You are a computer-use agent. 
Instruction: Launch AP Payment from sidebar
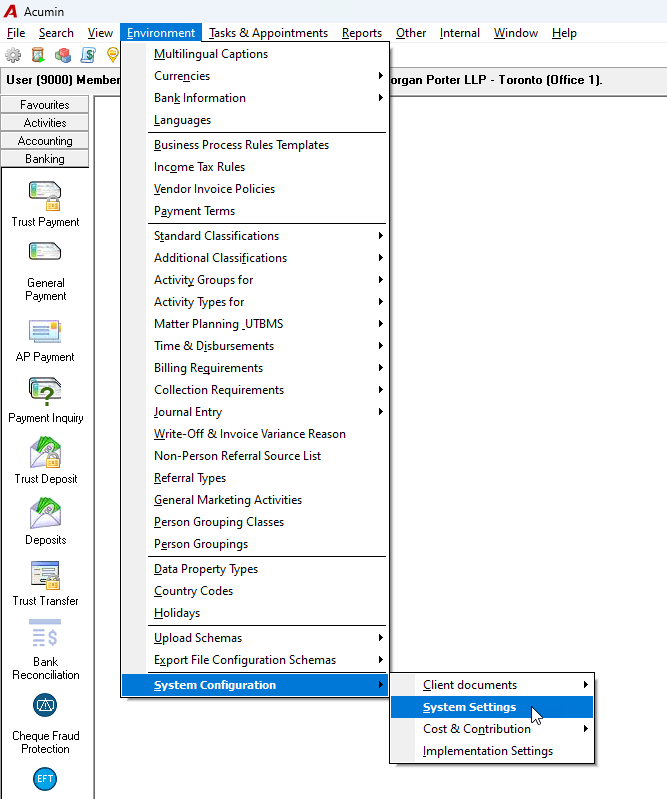click(x=45, y=340)
